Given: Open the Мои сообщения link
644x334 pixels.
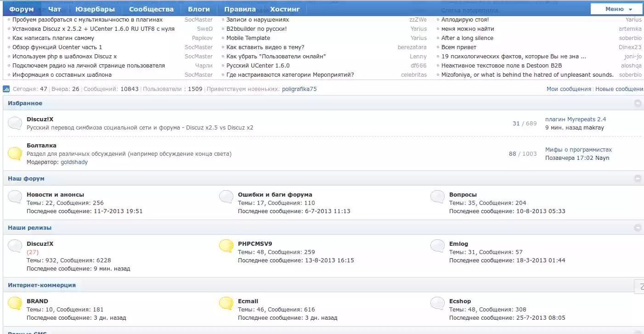Looking at the screenshot, I should (x=570, y=90).
